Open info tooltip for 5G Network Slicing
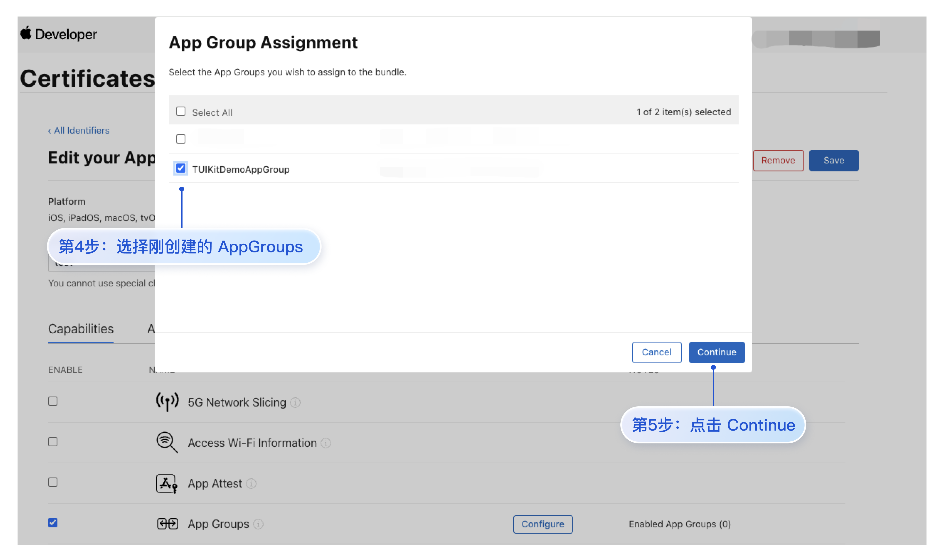The image size is (944, 560). [295, 403]
